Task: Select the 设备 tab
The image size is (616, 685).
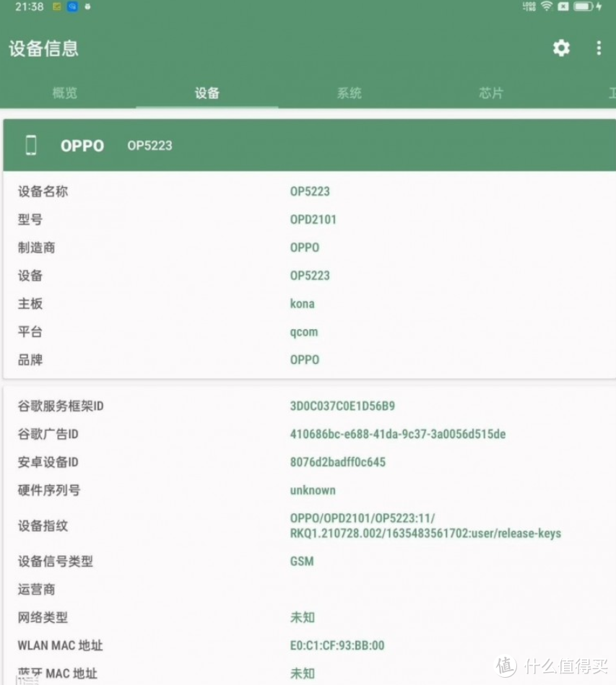Action: [x=207, y=92]
